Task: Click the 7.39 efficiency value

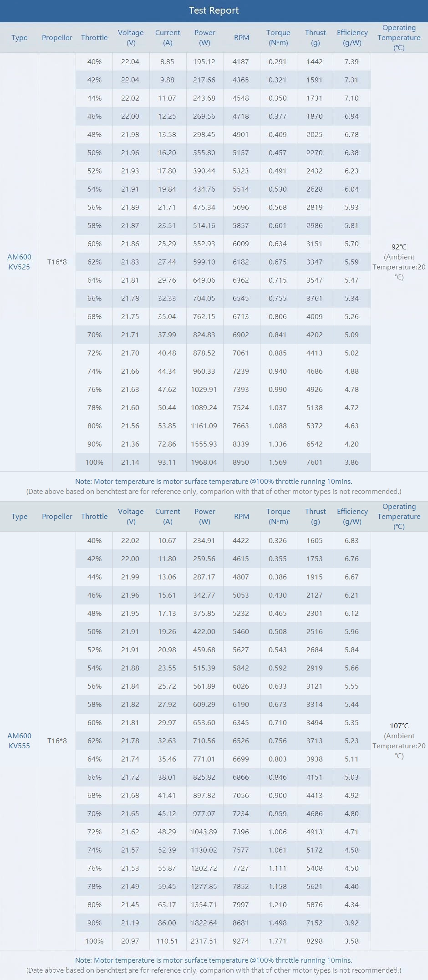Action: point(352,61)
